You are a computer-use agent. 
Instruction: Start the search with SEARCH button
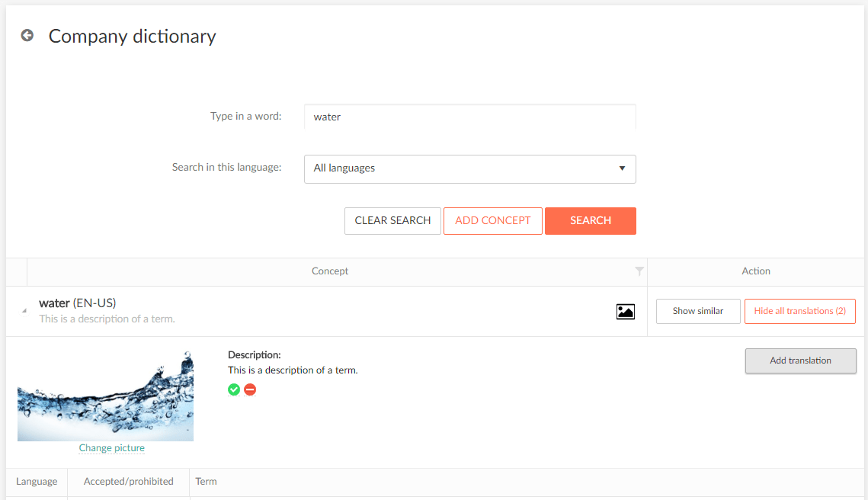590,221
